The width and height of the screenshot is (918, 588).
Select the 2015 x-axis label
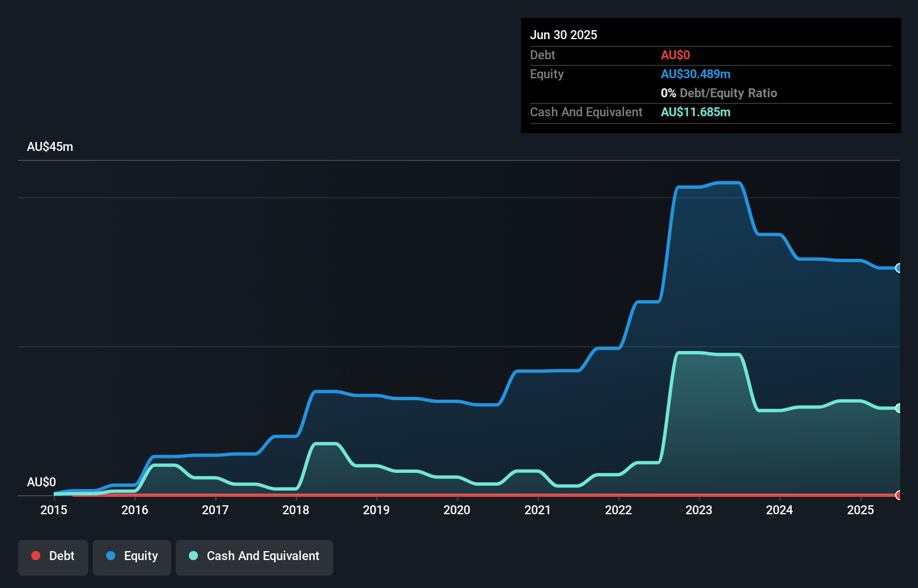tap(54, 510)
